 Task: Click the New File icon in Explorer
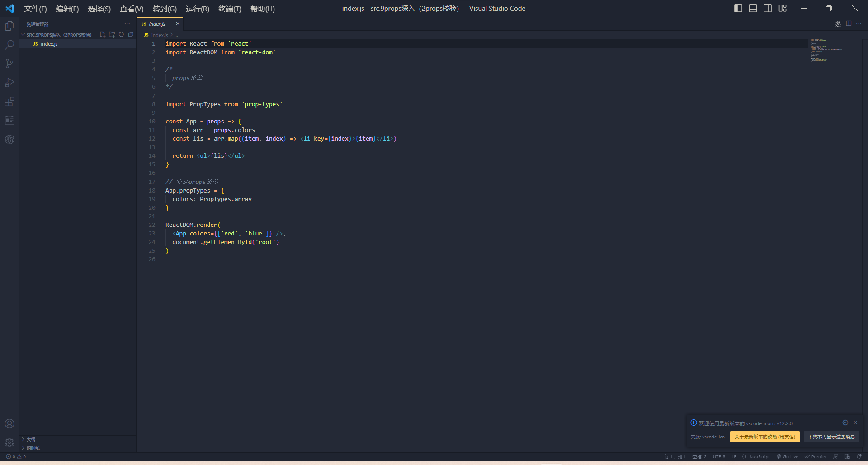(x=102, y=34)
